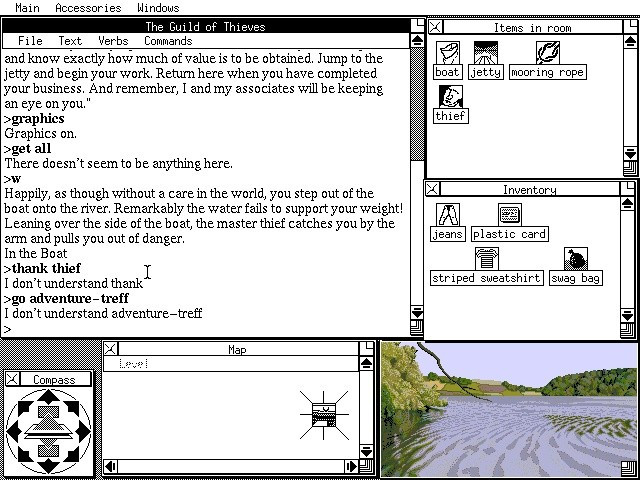Click the full-size box of the Map window
The height and width of the screenshot is (480, 640).
tap(366, 349)
